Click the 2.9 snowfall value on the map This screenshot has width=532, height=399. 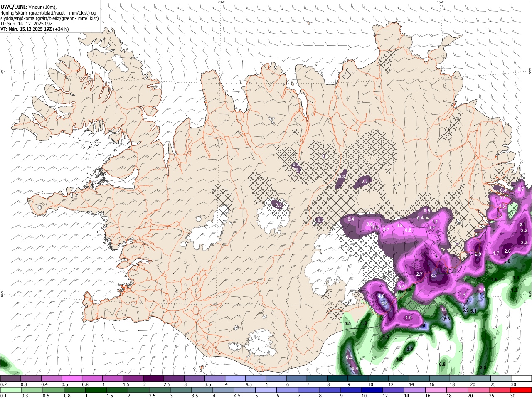tap(478, 254)
